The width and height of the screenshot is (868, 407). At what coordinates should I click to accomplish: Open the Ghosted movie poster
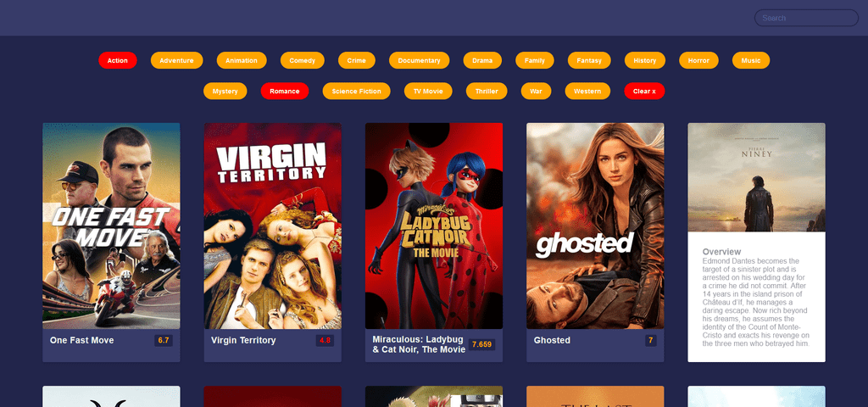[x=595, y=226]
